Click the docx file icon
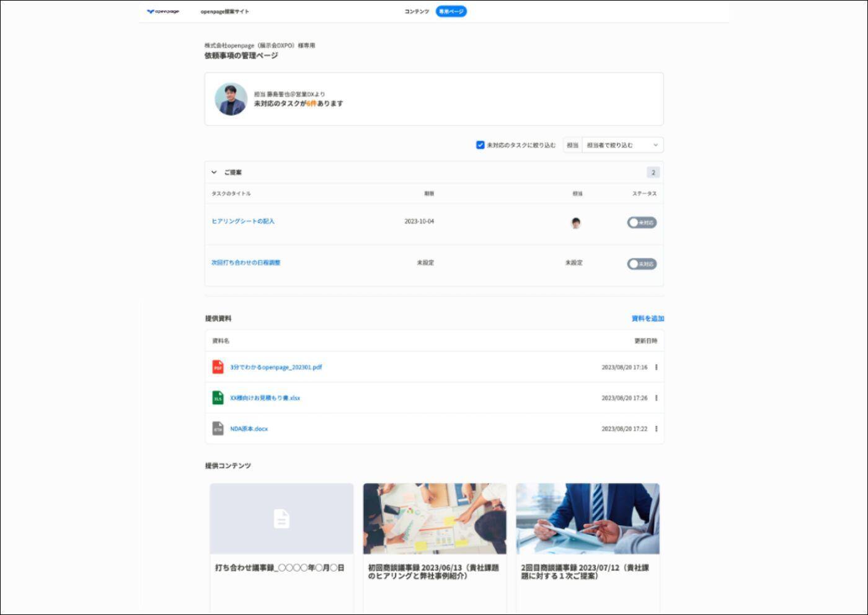 [218, 428]
